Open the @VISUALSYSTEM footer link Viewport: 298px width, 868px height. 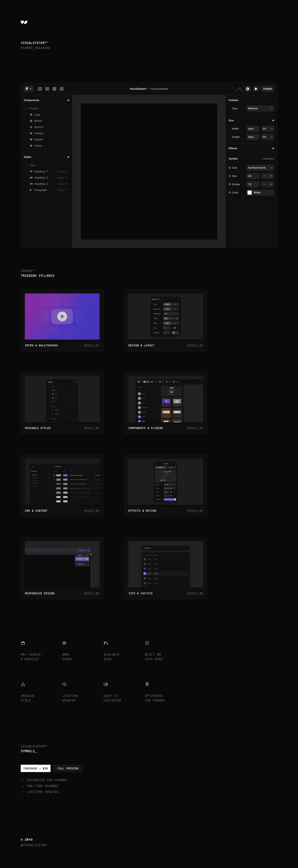(34, 845)
